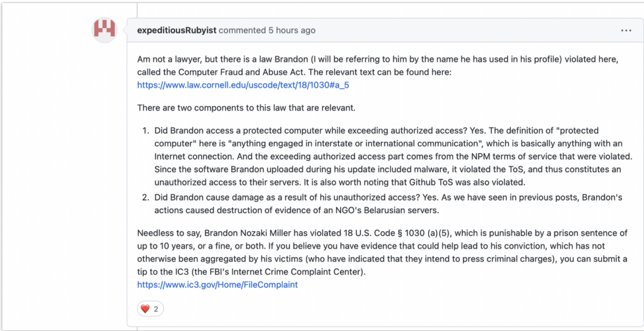Image resolution: width=644 pixels, height=331 pixels.
Task: Open expeditiousRubyist's pink avatar image
Action: pos(104,30)
